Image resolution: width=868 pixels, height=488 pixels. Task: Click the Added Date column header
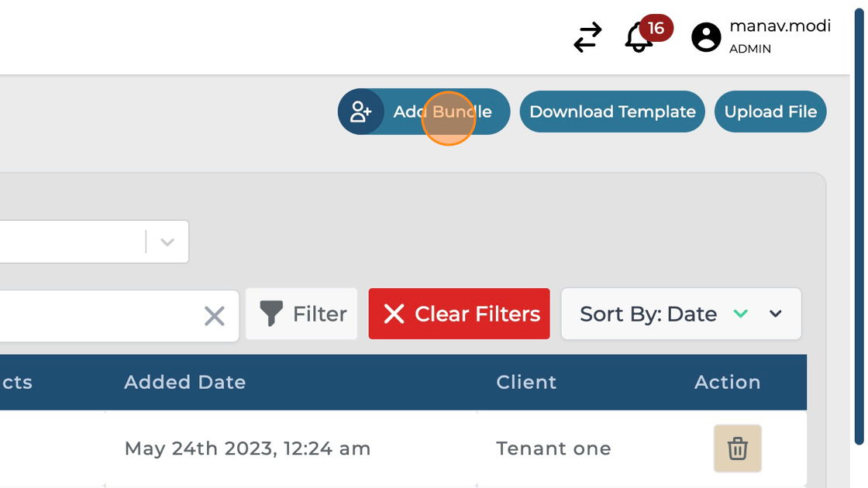(x=185, y=382)
